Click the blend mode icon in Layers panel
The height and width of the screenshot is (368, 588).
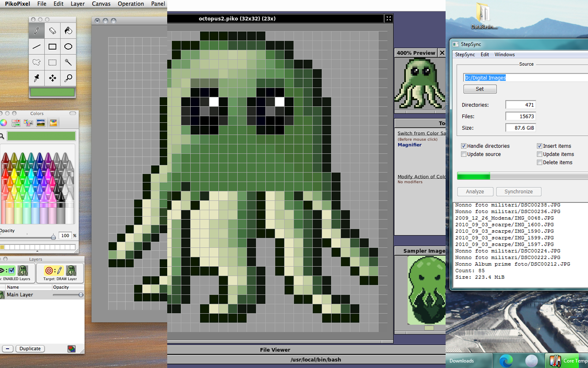point(71,349)
